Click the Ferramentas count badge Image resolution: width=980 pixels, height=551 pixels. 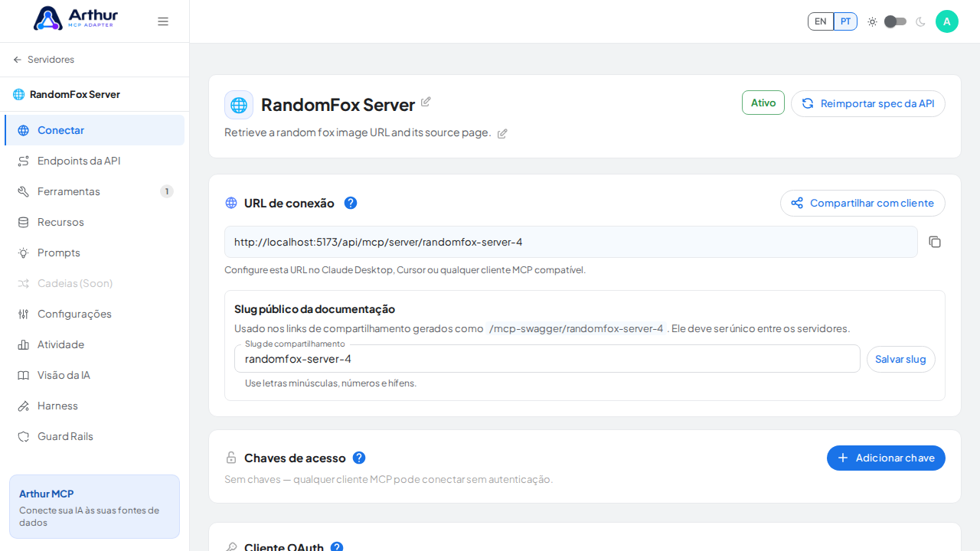coord(167,191)
